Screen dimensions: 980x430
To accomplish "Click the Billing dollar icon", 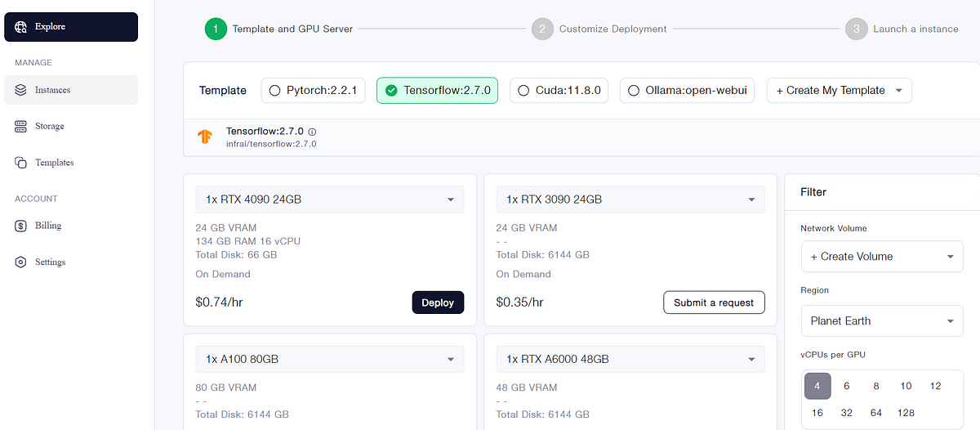I will pyautogui.click(x=21, y=226).
